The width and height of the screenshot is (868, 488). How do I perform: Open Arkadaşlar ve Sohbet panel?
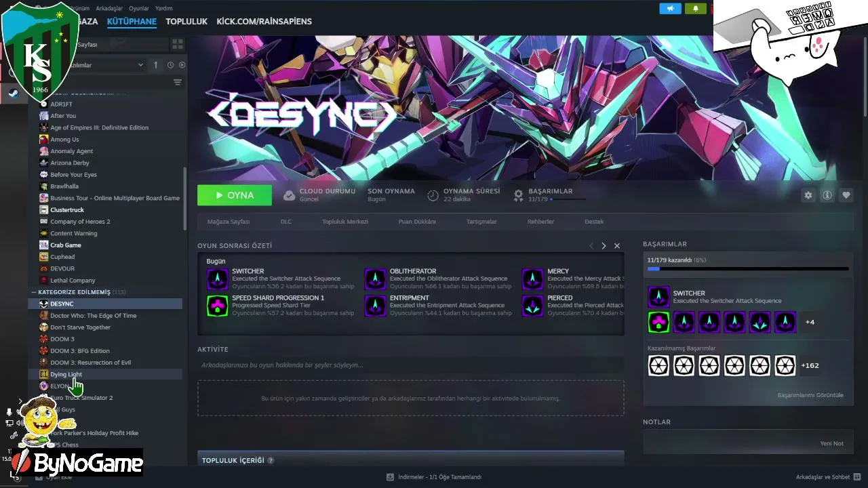[x=829, y=477]
